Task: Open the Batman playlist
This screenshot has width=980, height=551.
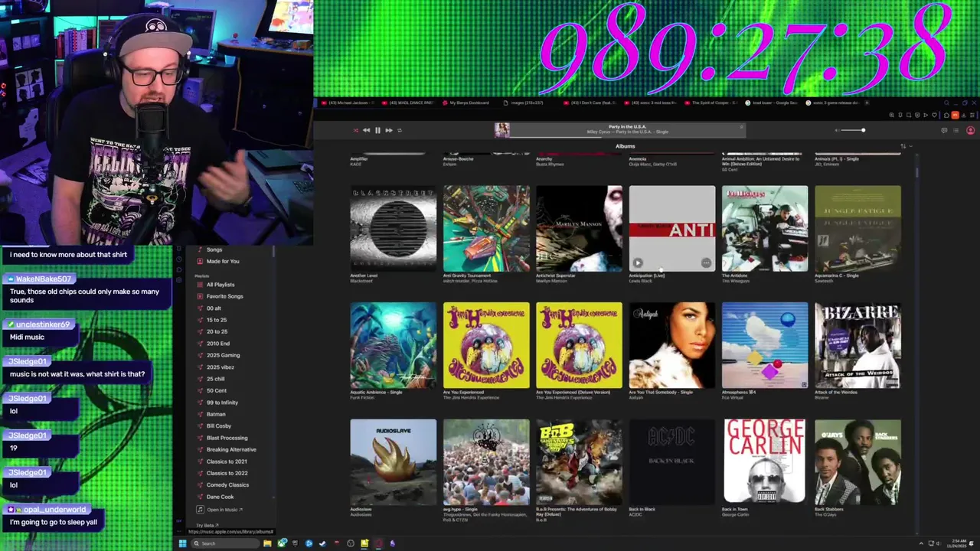Action: click(216, 414)
